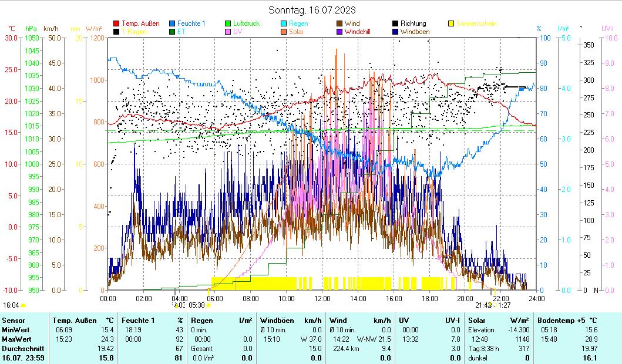Click the blue Feuchte 1 legend square

click(x=173, y=23)
